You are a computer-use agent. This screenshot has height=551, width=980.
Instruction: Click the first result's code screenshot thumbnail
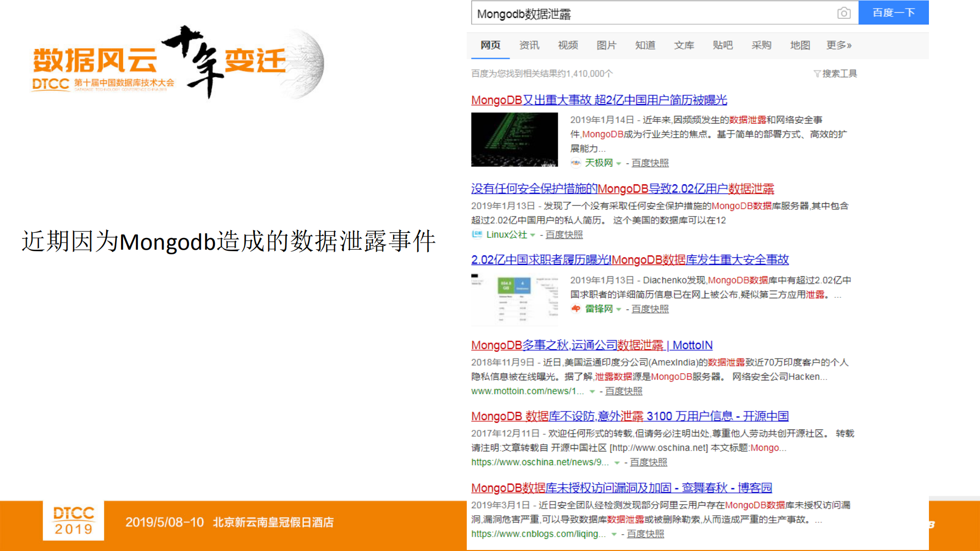click(514, 140)
